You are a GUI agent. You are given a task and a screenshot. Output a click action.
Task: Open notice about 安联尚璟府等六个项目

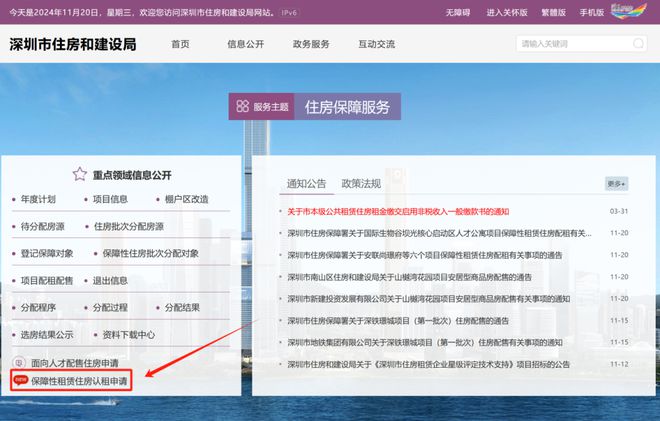point(425,255)
